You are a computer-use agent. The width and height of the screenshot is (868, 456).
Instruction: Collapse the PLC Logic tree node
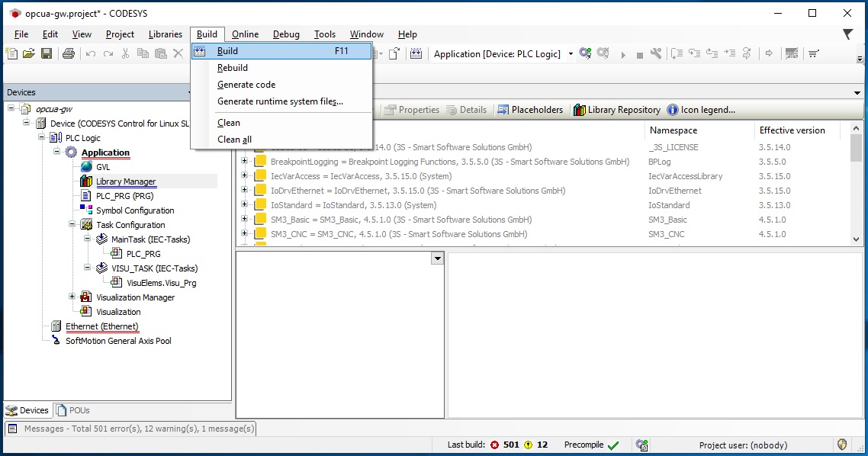41,137
